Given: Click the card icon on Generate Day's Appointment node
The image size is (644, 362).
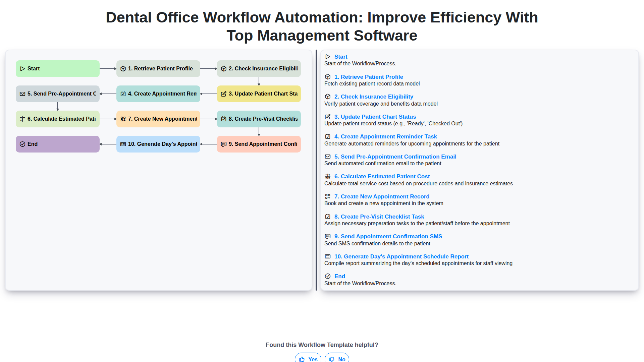Looking at the screenshot, I should [x=123, y=144].
